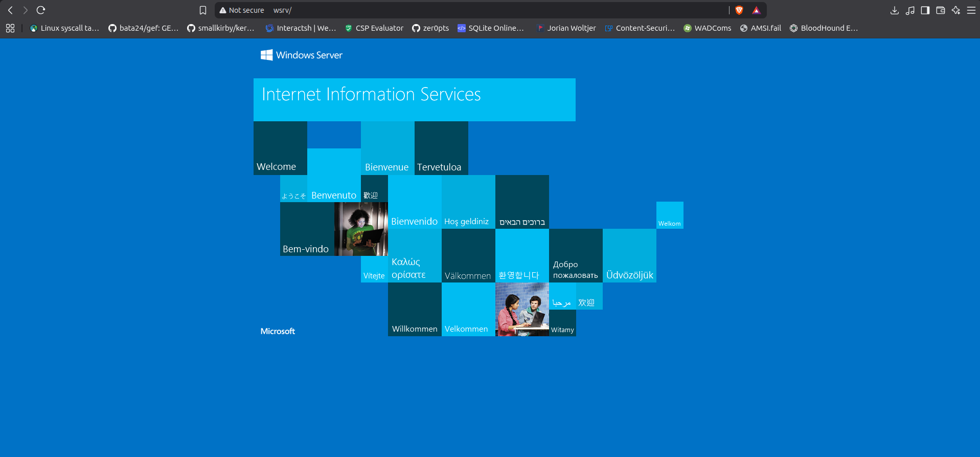The image size is (980, 457).
Task: Click the traditional Chinese 歡迎 tile
Action: (x=374, y=188)
